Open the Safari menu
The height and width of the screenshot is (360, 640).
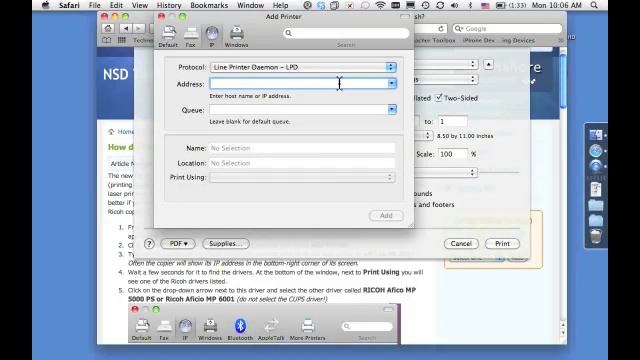69,5
